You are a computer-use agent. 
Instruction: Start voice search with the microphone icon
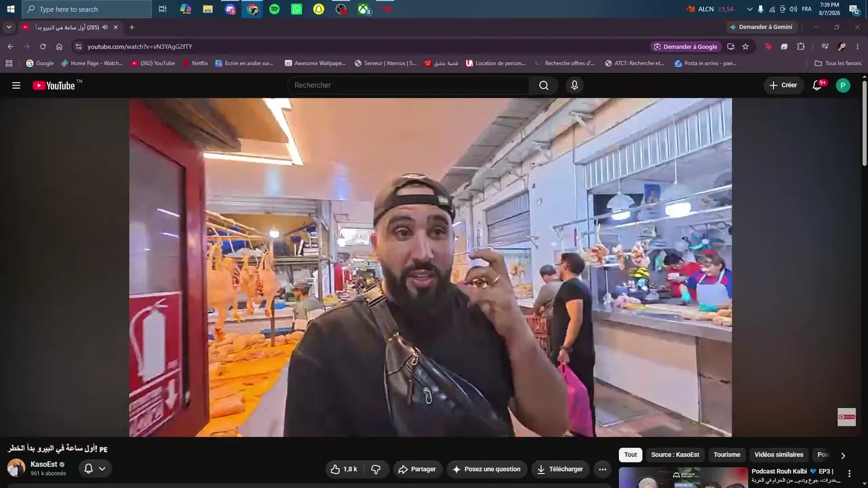point(574,85)
